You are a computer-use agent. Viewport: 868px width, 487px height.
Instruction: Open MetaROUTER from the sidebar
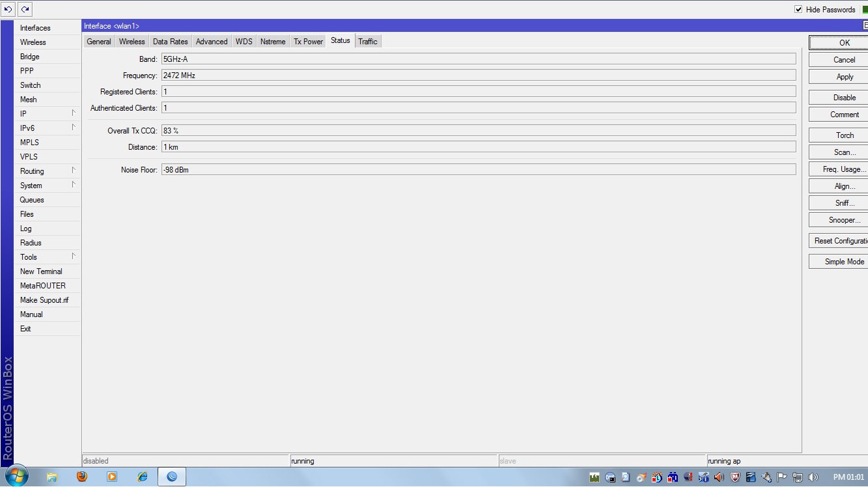point(47,286)
